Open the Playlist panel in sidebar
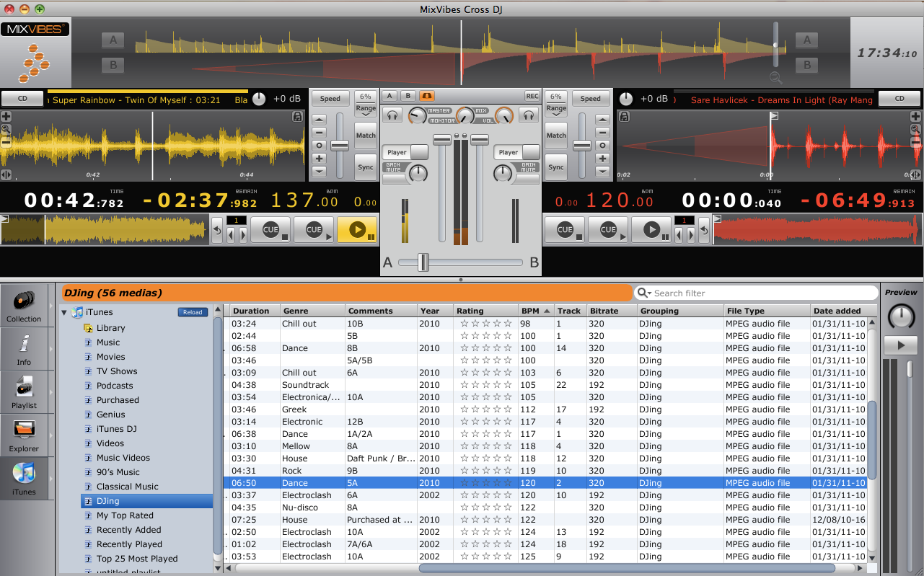This screenshot has width=924, height=576. [24, 391]
